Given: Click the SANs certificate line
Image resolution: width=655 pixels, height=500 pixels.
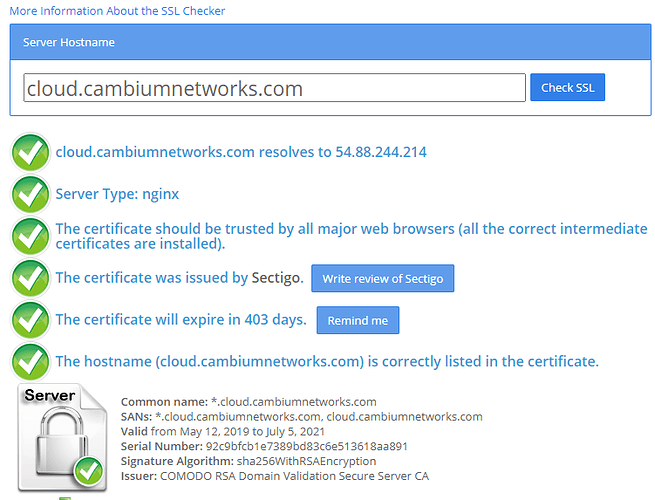Looking at the screenshot, I should coord(302,417).
